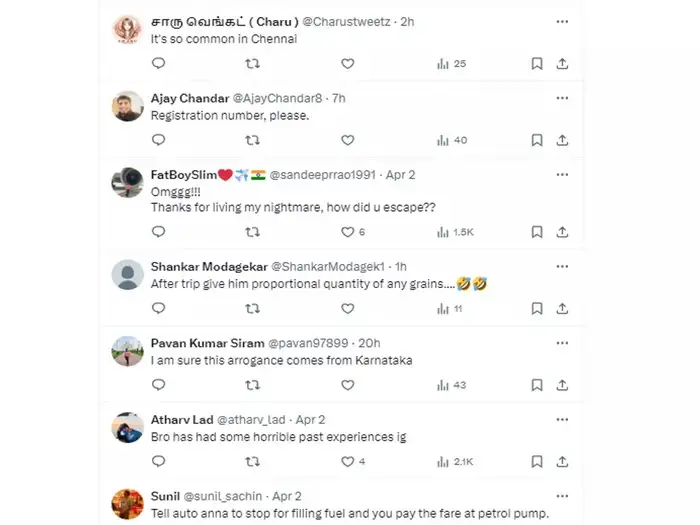Reply to Charu's Chennai tweet
The width and height of the screenshot is (700, 525).
point(158,63)
